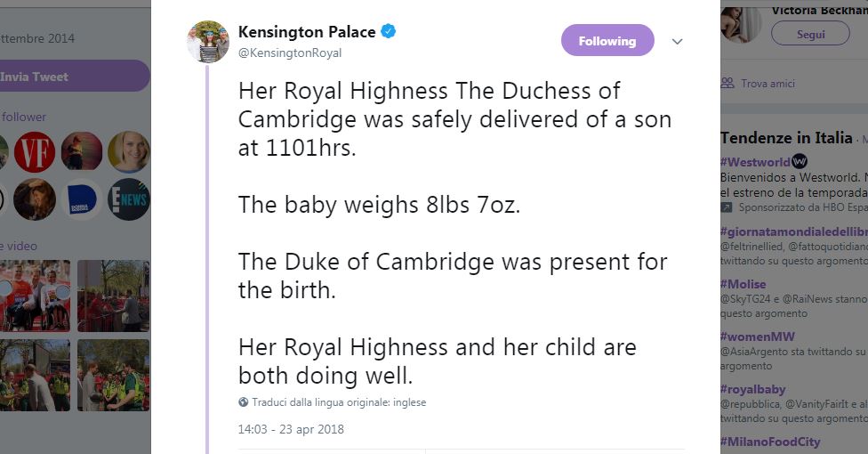Follow Victoria Beckham with Segui button
Image resolution: width=868 pixels, height=454 pixels.
pos(810,34)
